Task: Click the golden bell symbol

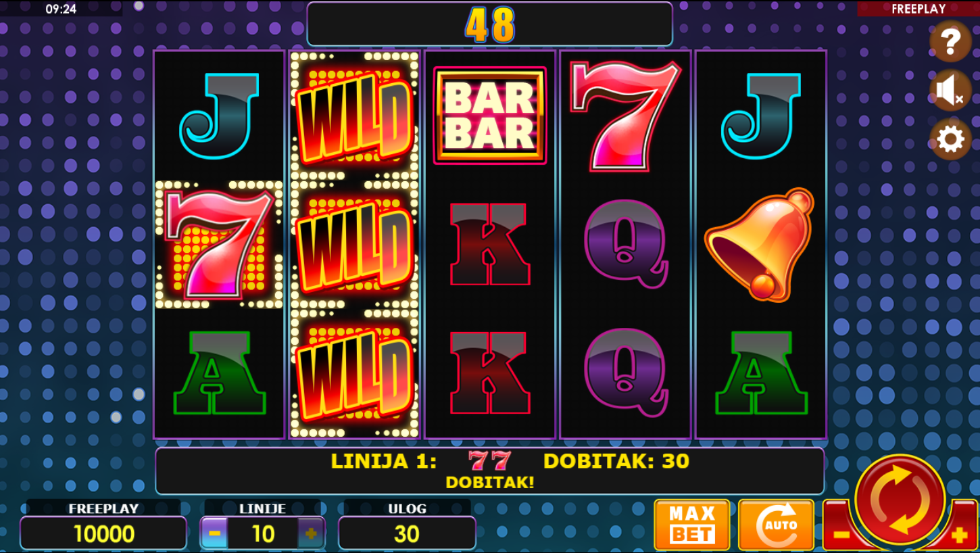Action: tap(760, 244)
